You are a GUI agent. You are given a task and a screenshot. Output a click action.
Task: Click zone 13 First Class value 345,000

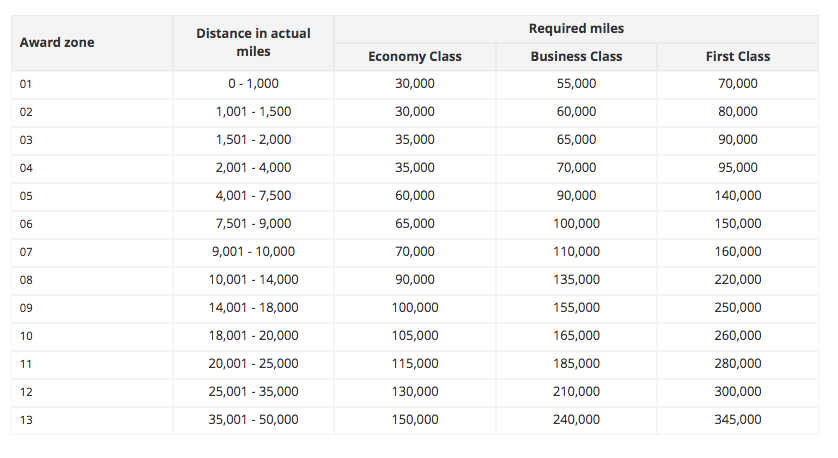click(x=738, y=420)
